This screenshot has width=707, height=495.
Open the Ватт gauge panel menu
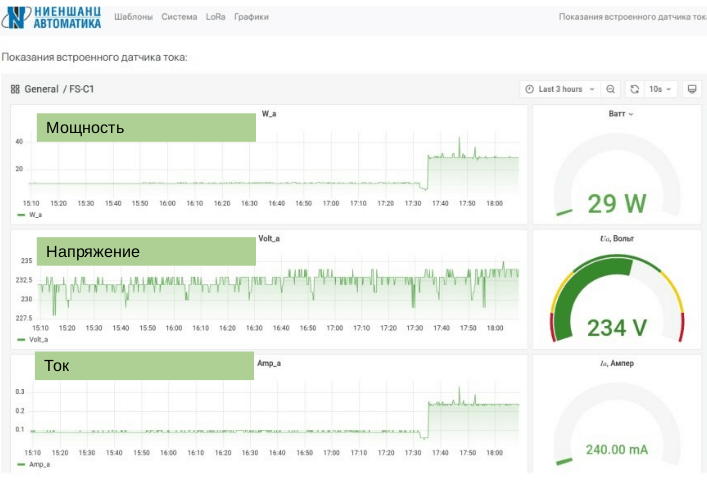click(620, 114)
